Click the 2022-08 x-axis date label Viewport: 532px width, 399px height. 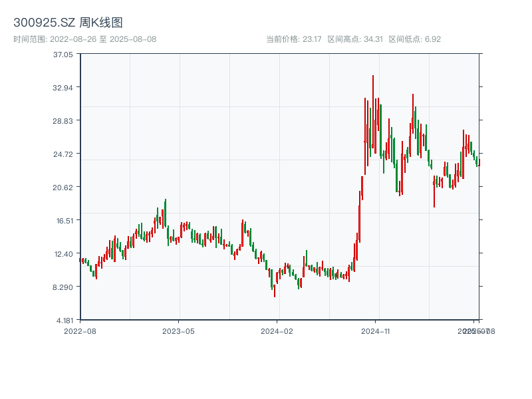click(80, 331)
